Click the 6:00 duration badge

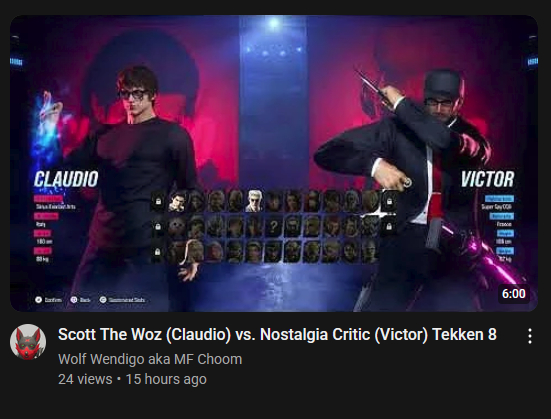(514, 294)
